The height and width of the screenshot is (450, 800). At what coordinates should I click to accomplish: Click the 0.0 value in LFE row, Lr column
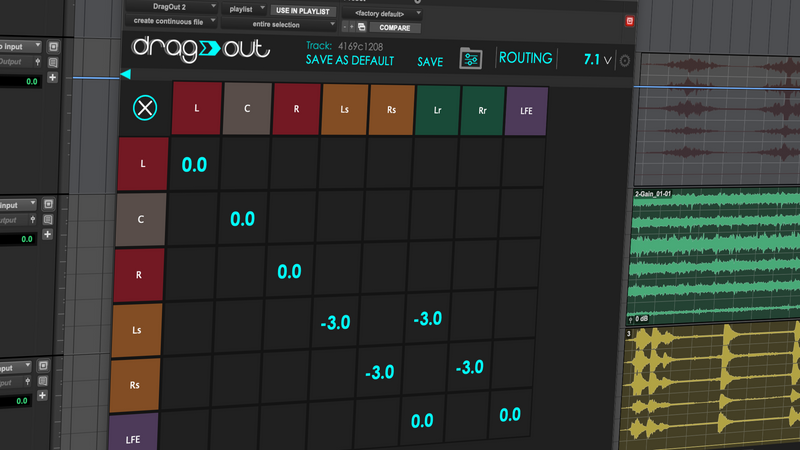(422, 421)
